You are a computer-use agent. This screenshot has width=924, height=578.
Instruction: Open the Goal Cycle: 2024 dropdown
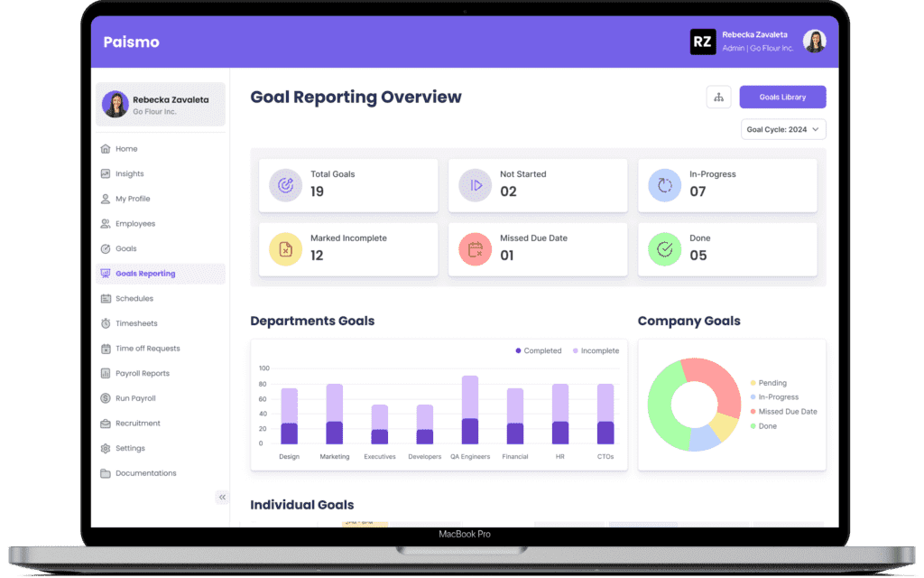[x=782, y=130]
